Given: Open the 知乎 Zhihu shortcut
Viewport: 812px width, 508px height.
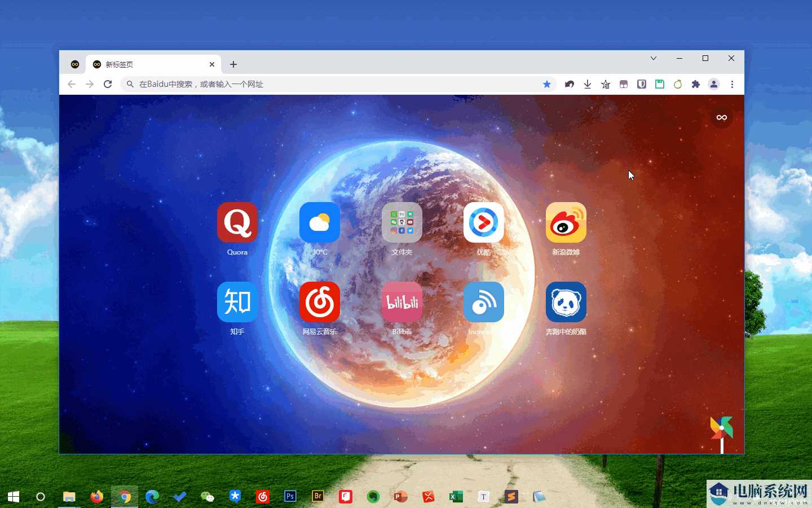Looking at the screenshot, I should [237, 302].
